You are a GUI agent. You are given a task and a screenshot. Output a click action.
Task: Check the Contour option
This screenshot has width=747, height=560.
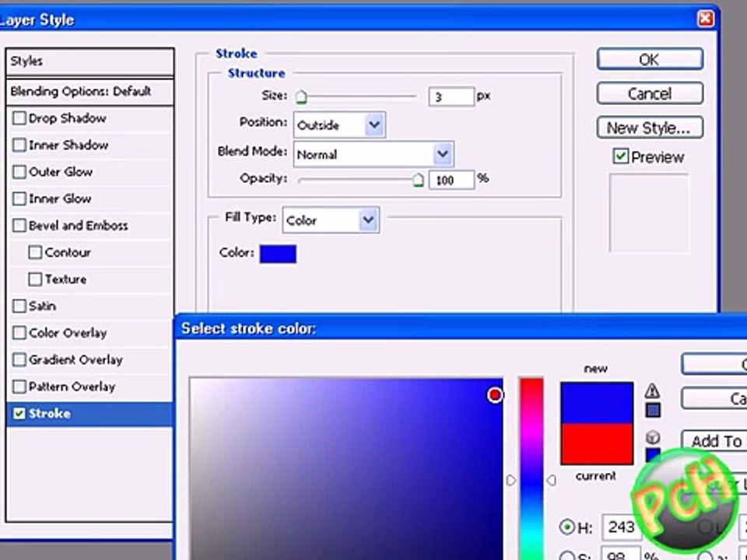click(35, 252)
